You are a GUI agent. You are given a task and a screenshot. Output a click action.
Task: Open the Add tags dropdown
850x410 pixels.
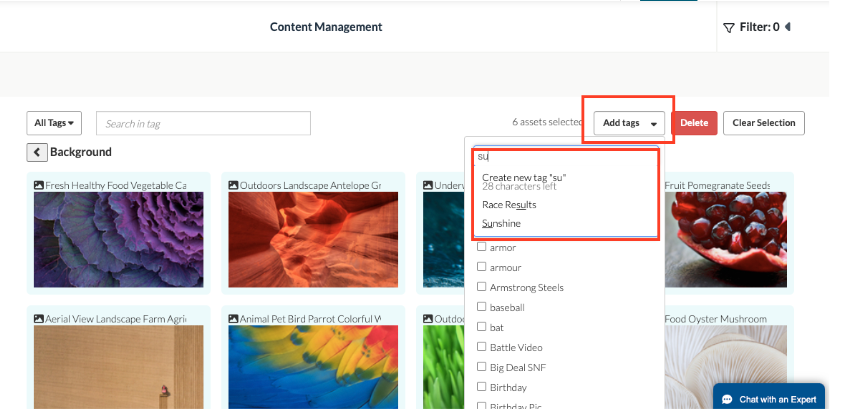coord(630,123)
